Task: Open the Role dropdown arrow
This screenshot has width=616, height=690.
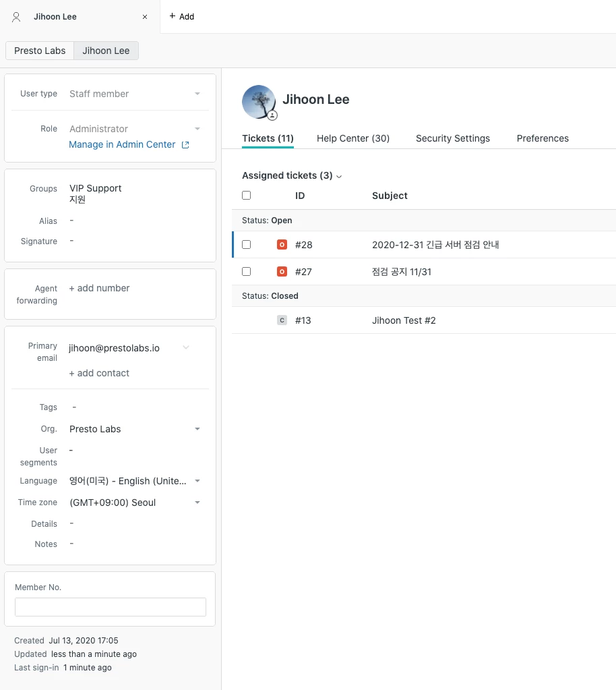Action: coord(197,129)
